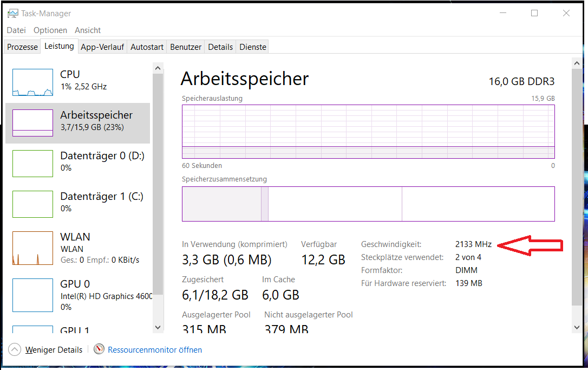Open the Ansicht menu

point(88,30)
